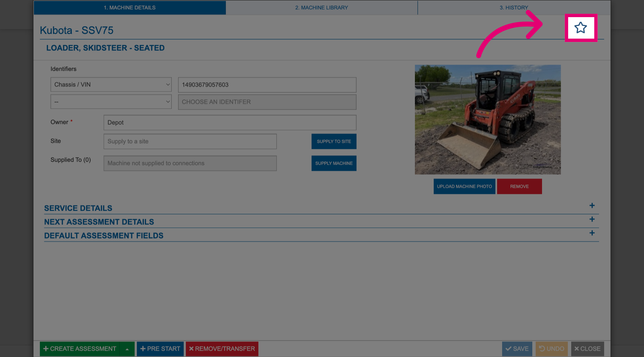The height and width of the screenshot is (357, 644).
Task: Click the Loader, Skidsteer - Seated subtitle
Action: pos(105,48)
